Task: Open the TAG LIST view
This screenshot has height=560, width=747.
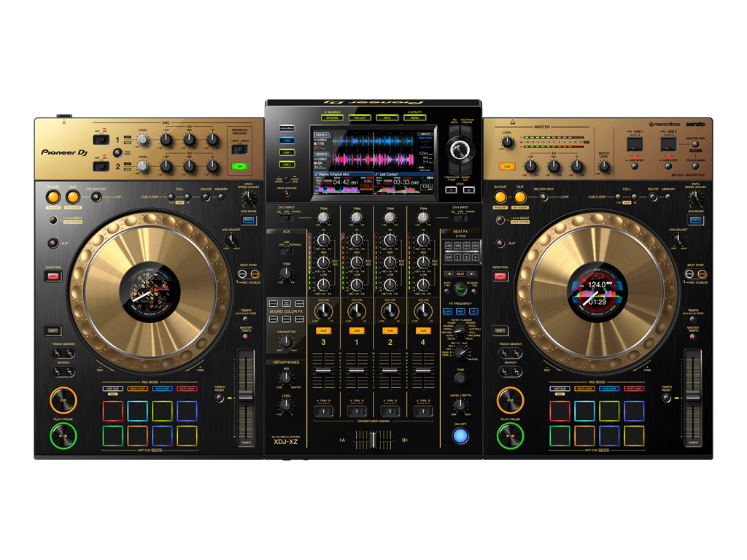Action: [360, 117]
